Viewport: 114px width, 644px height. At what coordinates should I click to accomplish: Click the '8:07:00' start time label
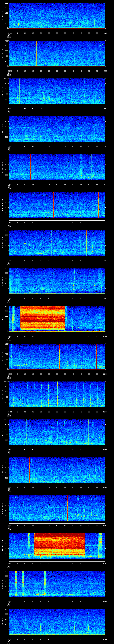(x=9, y=260)
